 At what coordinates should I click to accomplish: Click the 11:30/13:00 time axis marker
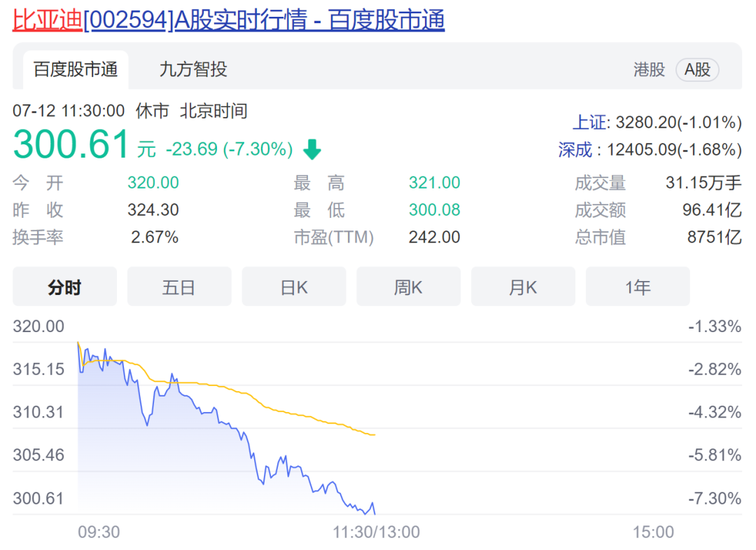376,532
